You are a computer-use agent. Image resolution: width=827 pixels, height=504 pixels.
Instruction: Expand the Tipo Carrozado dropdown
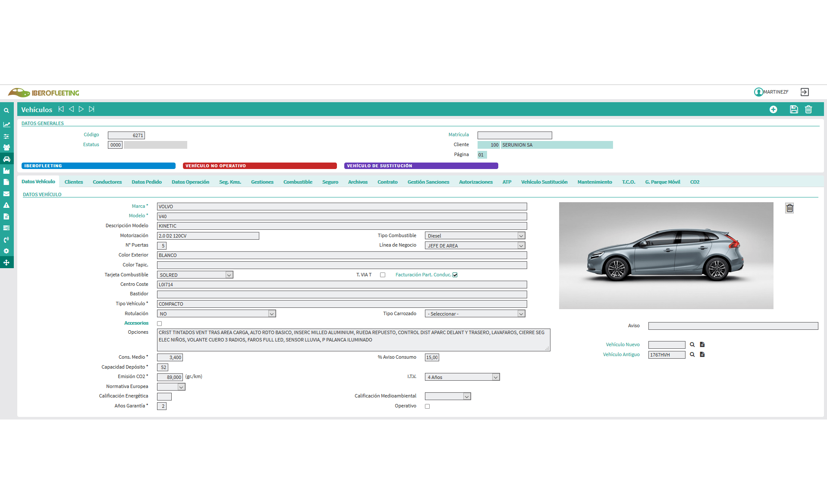[475, 314]
